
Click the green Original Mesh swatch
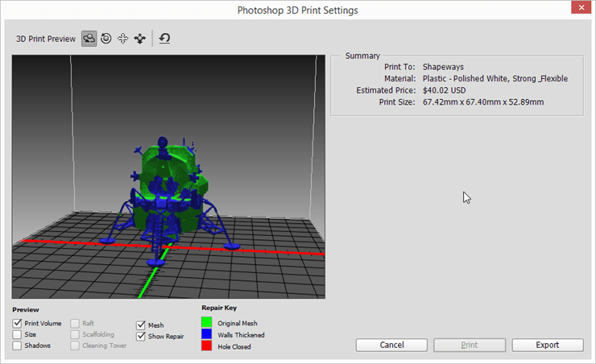click(x=206, y=322)
